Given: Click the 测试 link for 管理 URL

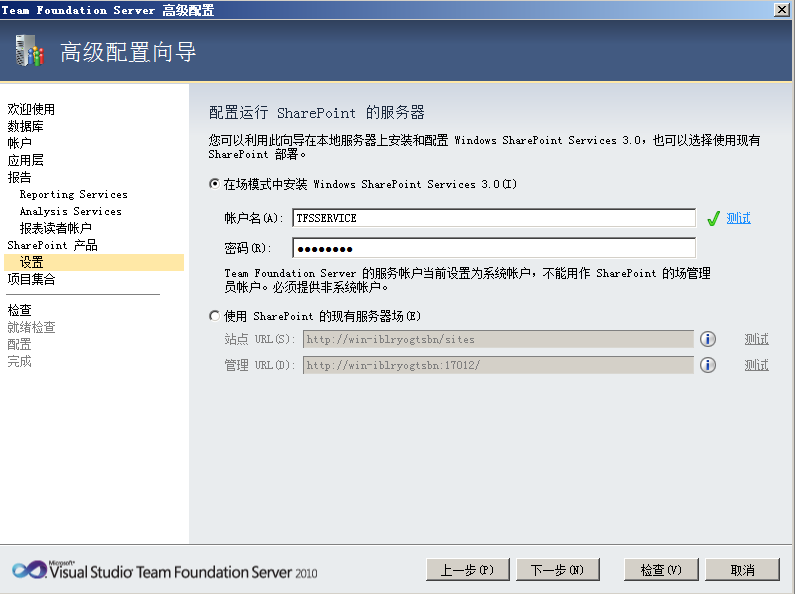Looking at the screenshot, I should pos(756,365).
